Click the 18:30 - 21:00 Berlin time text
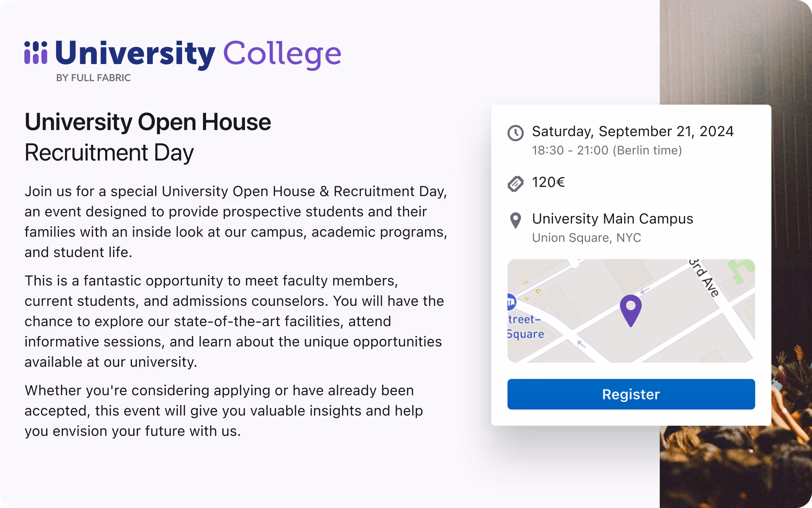This screenshot has width=812, height=508. 607,150
